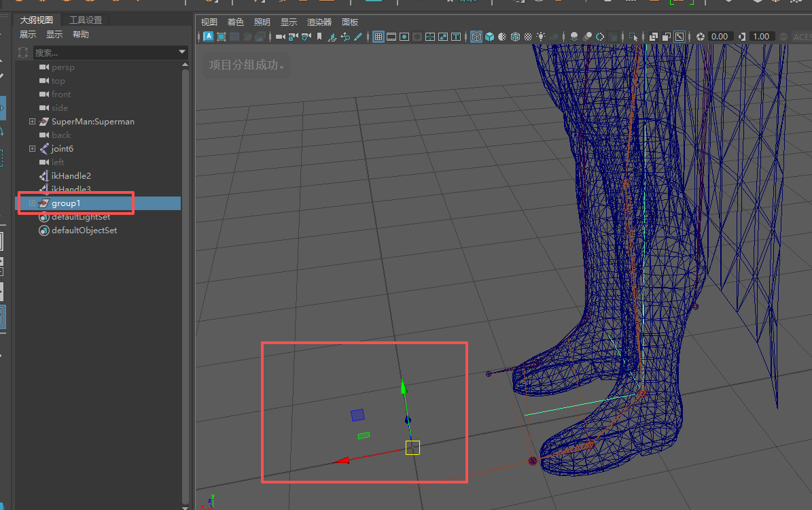The image size is (812, 510).
Task: Click the gamma value field 1.00
Action: pyautogui.click(x=762, y=37)
